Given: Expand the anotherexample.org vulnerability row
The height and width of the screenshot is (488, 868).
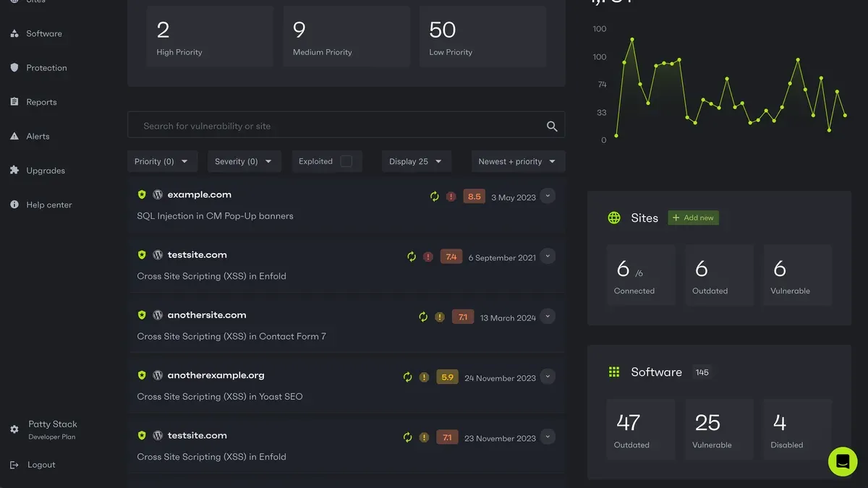Looking at the screenshot, I should [548, 376].
